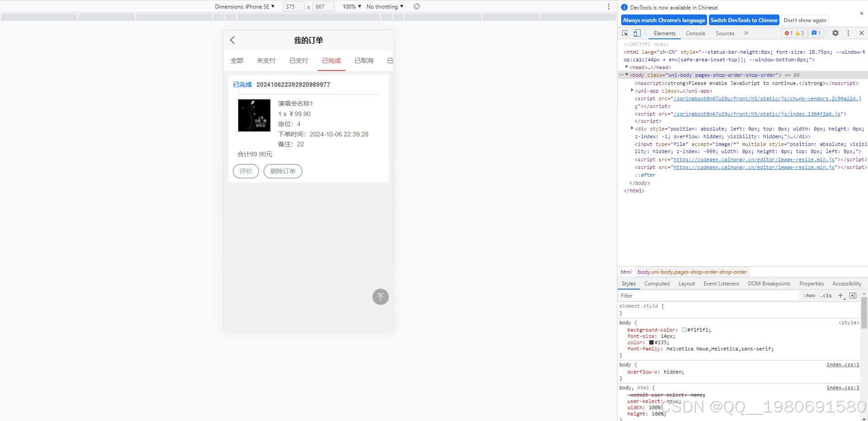868x421 pixels.
Task: Click the errors count badge
Action: tap(788, 33)
